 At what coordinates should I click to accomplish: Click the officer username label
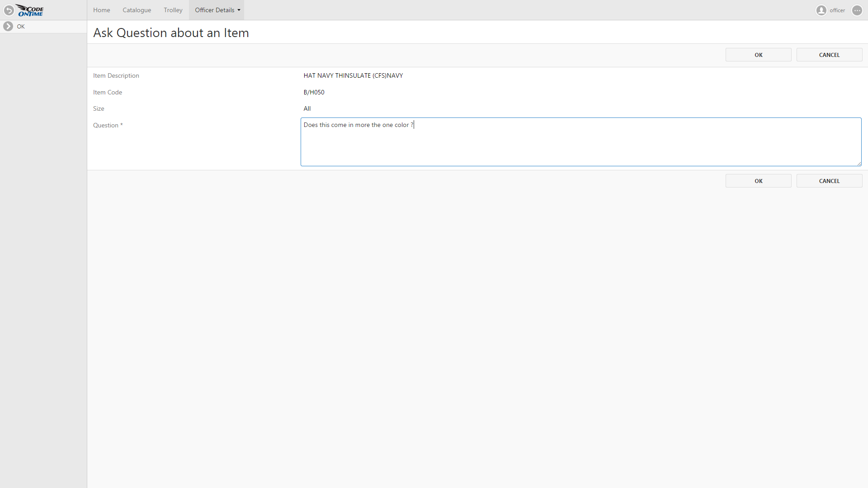(837, 10)
